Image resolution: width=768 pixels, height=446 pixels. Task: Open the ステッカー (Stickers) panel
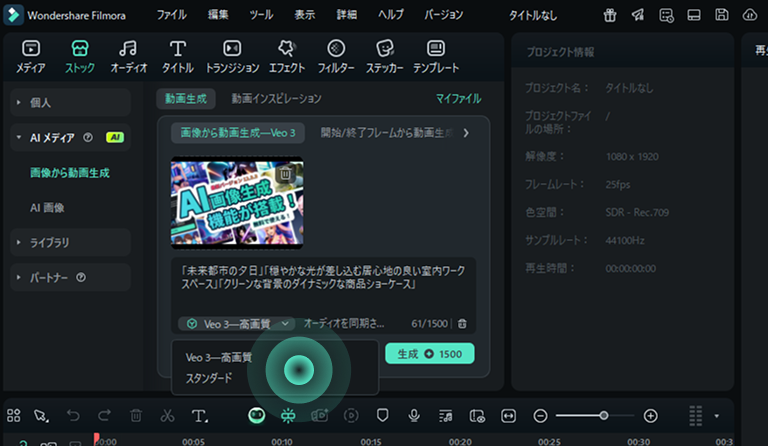click(x=385, y=57)
